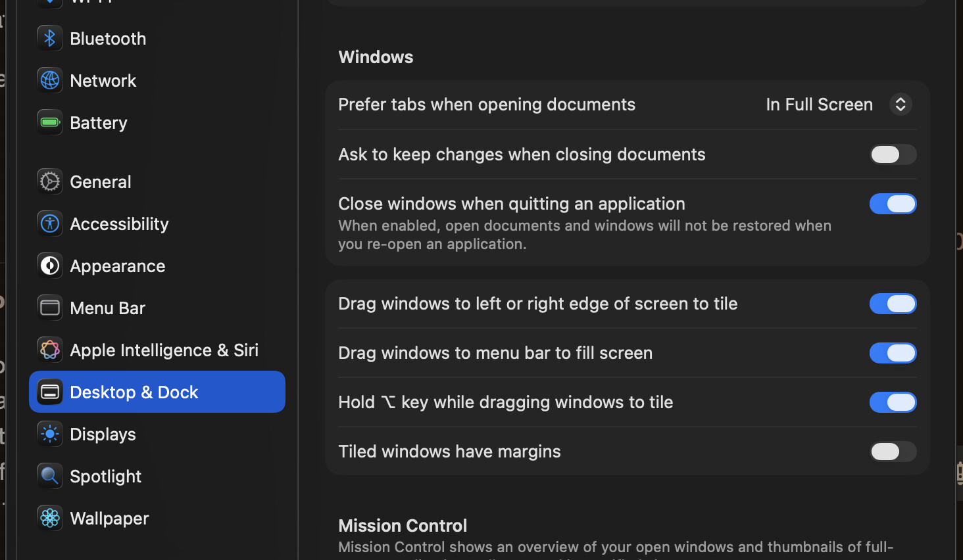Click the Bluetooth icon in sidebar

pyautogui.click(x=50, y=39)
